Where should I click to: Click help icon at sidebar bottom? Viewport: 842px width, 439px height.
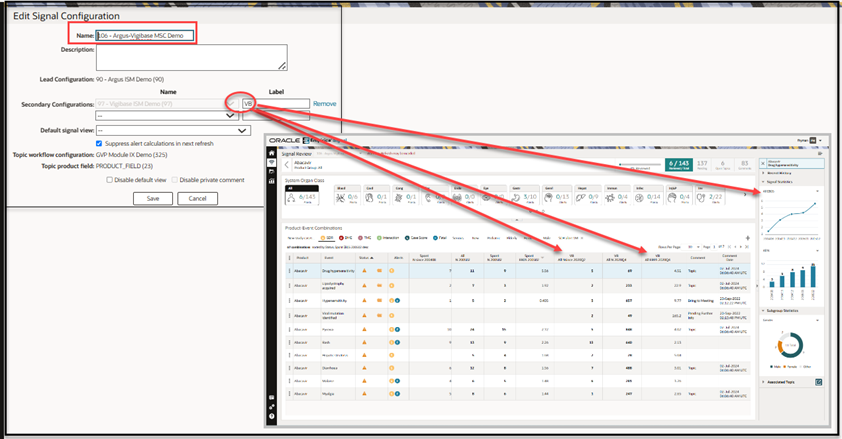[x=271, y=416]
